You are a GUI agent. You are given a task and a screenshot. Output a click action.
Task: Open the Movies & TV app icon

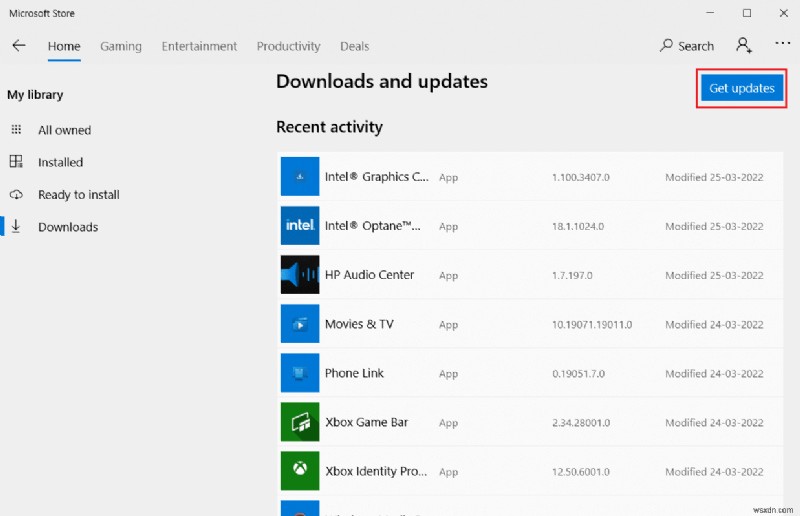[x=300, y=324]
